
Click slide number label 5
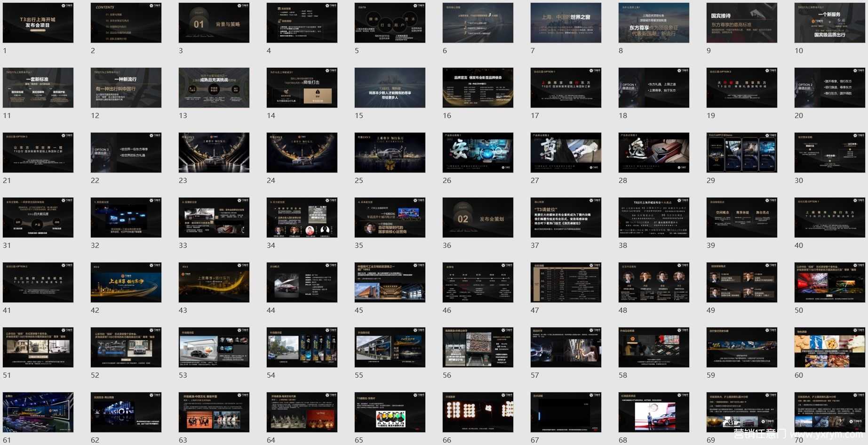(x=357, y=51)
